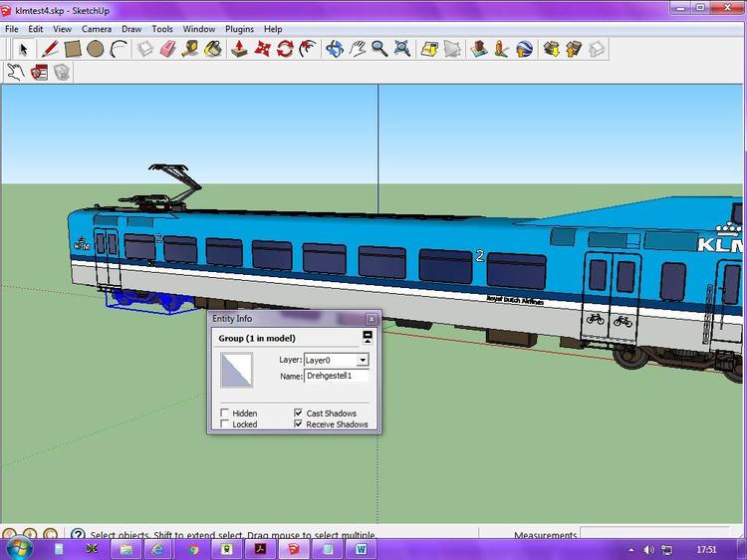The width and height of the screenshot is (747, 560).
Task: Open the Draw menu
Action: pyautogui.click(x=131, y=29)
